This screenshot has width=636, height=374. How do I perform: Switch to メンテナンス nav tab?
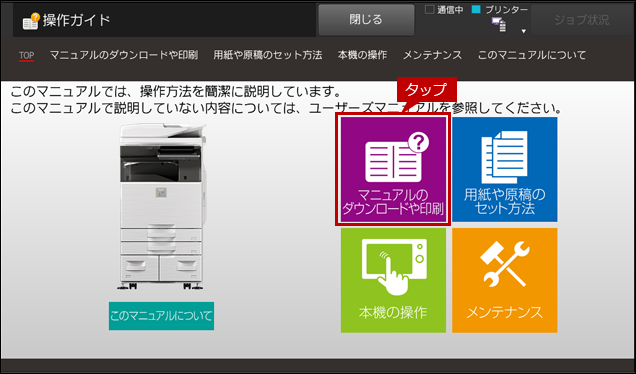click(x=432, y=55)
